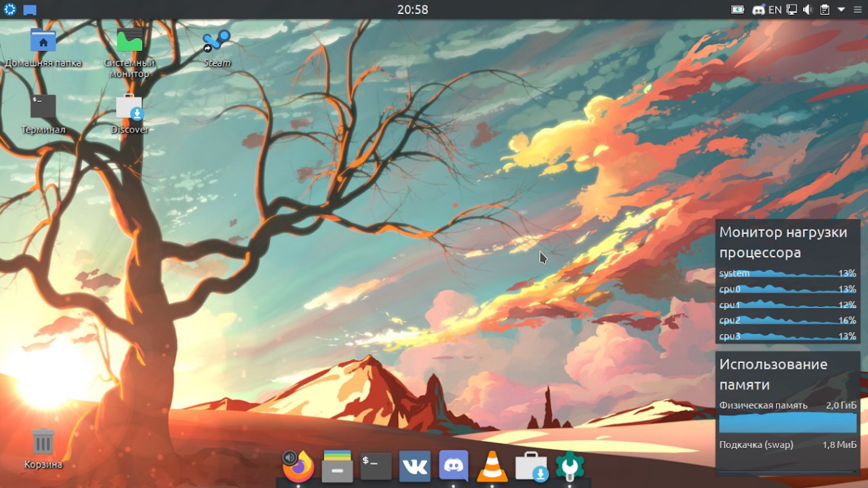868x488 pixels.
Task: Click the Discord icon in the system tray
Action: (x=759, y=10)
